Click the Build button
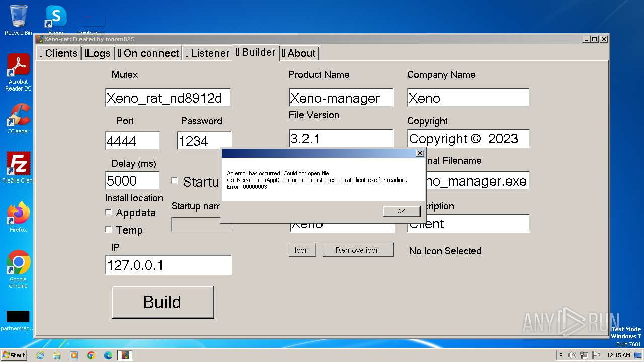This screenshot has width=644, height=362. [x=163, y=302]
